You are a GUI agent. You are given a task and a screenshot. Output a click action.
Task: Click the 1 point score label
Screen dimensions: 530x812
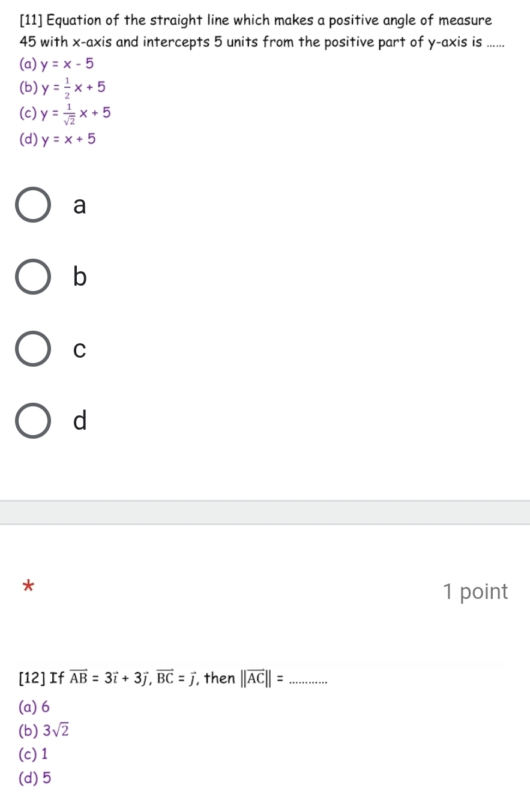point(475,592)
